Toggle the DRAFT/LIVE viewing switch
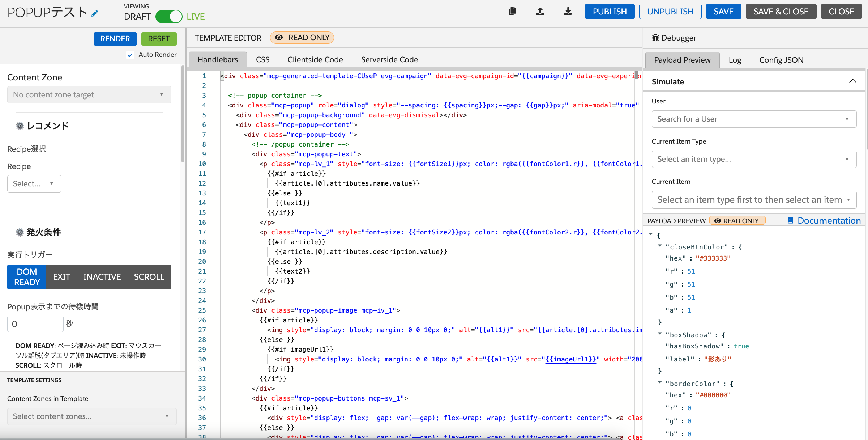This screenshot has height=440, width=868. pos(169,17)
